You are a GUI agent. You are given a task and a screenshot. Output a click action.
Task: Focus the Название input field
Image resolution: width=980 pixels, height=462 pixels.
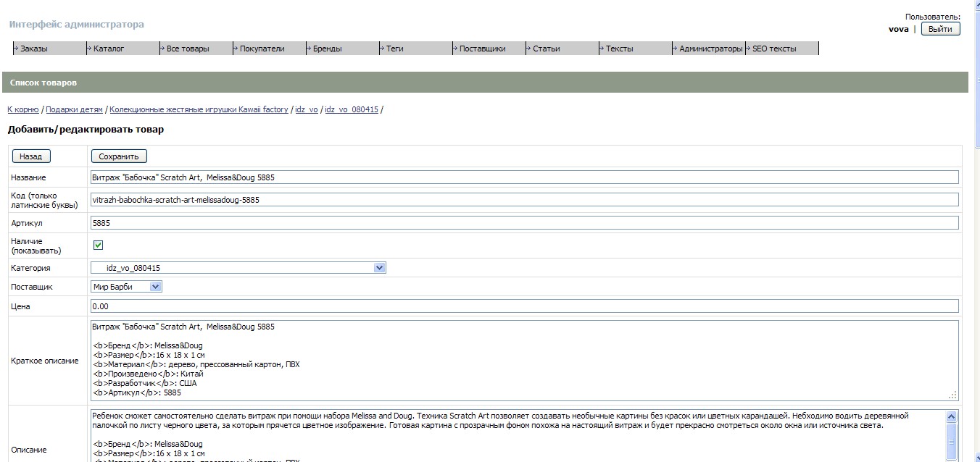point(525,177)
